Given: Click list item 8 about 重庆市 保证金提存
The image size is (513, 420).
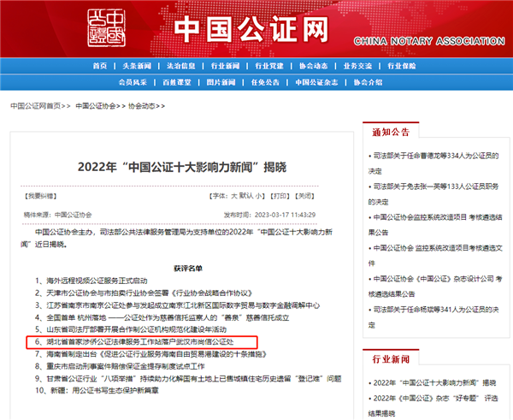Looking at the screenshot, I should [120, 366].
